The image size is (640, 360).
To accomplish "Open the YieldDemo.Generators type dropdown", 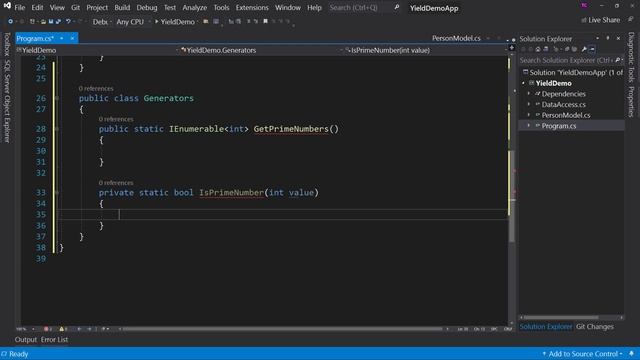I will (261, 50).
